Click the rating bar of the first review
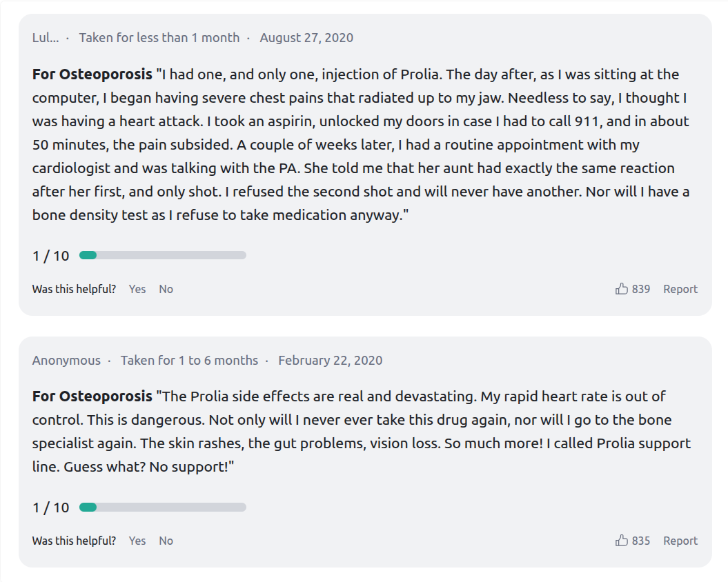 pyautogui.click(x=162, y=255)
